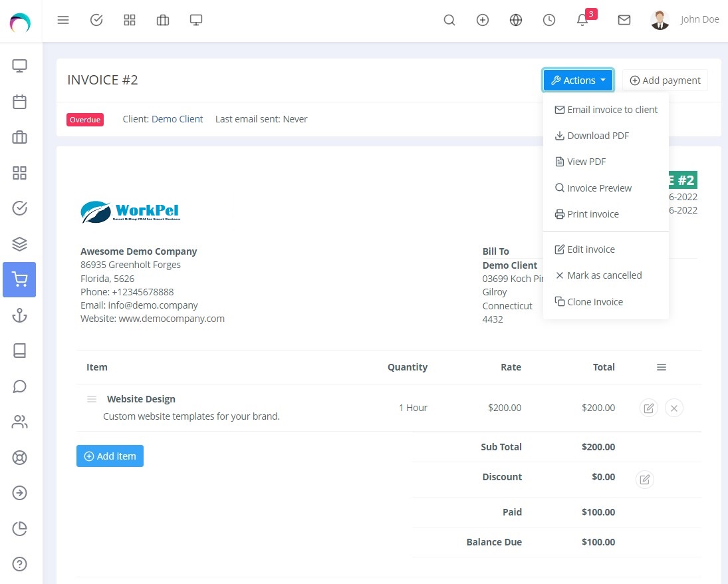Viewport: 728px width, 584px height.
Task: Open the language globe icon
Action: pyautogui.click(x=516, y=20)
